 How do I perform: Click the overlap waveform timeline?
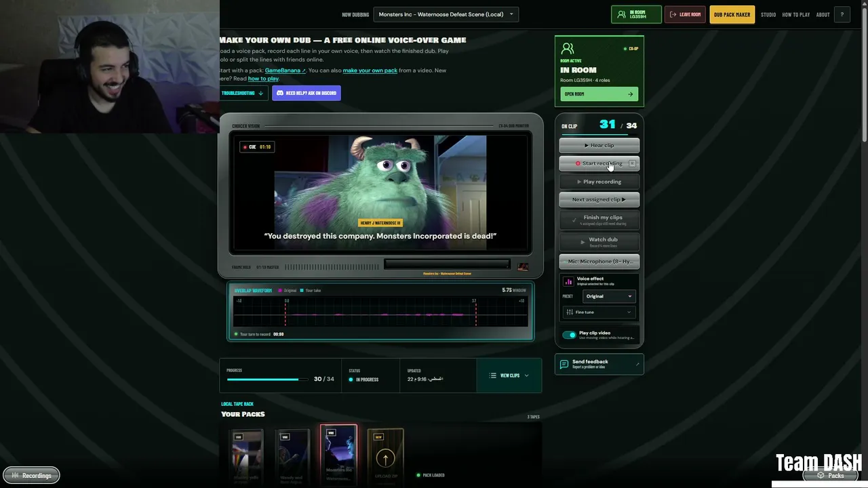coord(380,312)
